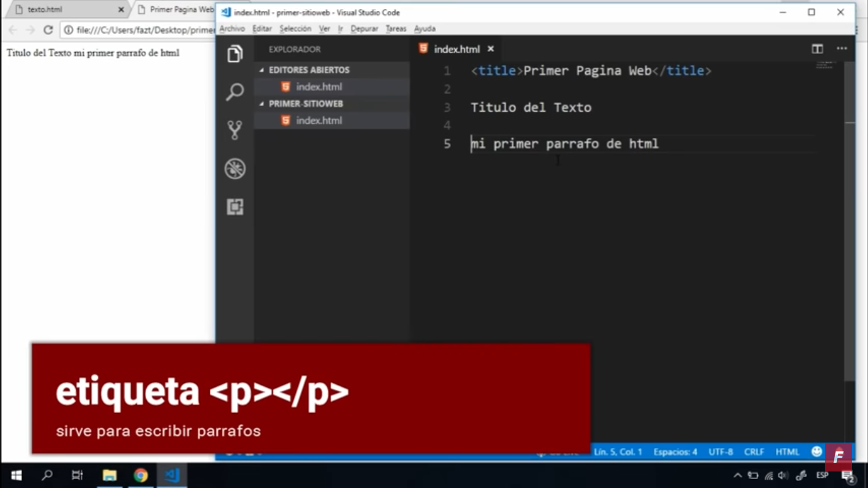The height and width of the screenshot is (488, 868).
Task: Open the notification center icon
Action: 848,475
